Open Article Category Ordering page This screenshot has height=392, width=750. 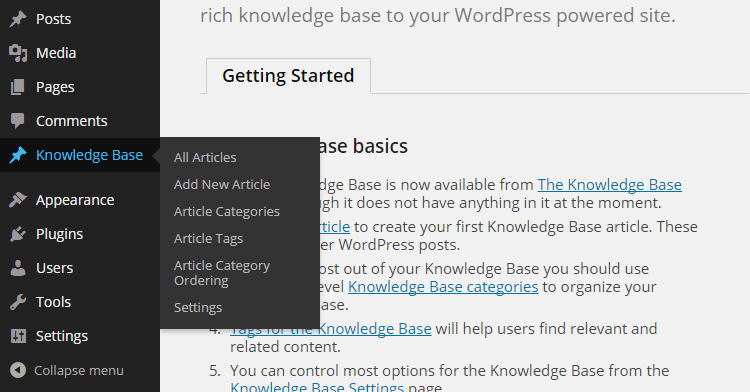click(x=222, y=273)
